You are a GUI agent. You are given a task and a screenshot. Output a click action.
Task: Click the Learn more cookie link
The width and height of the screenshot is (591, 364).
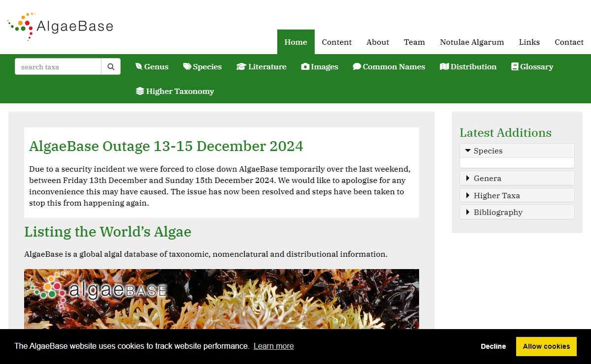[x=274, y=346]
